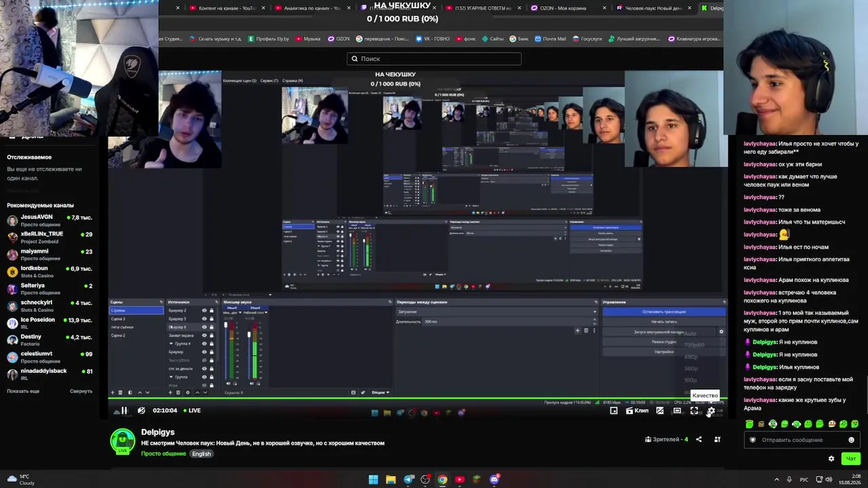Share the stream via share icon
Image resolution: width=868 pixels, height=488 pixels.
click(698, 439)
